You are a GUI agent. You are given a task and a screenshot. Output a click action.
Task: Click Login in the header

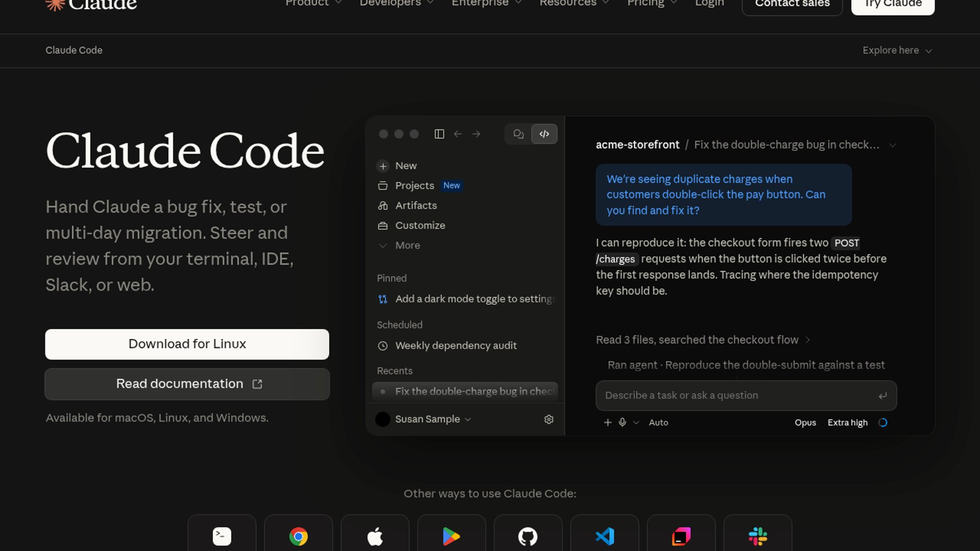(709, 3)
